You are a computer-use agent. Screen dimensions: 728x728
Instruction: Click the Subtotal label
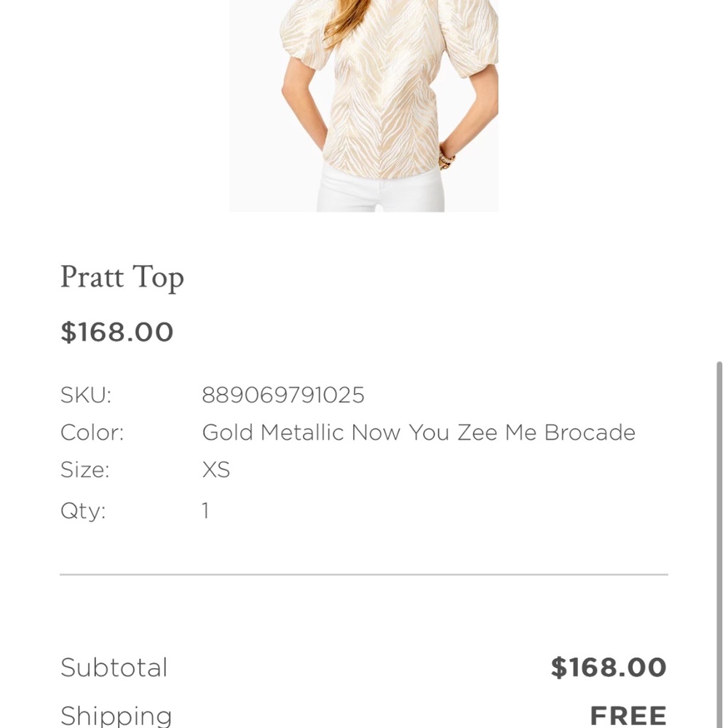[114, 668]
